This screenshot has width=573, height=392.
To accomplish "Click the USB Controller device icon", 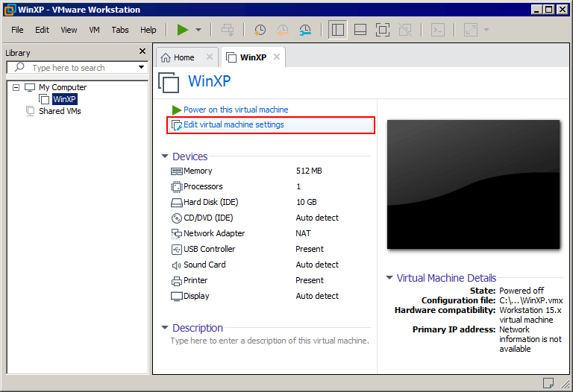I will tap(177, 250).
